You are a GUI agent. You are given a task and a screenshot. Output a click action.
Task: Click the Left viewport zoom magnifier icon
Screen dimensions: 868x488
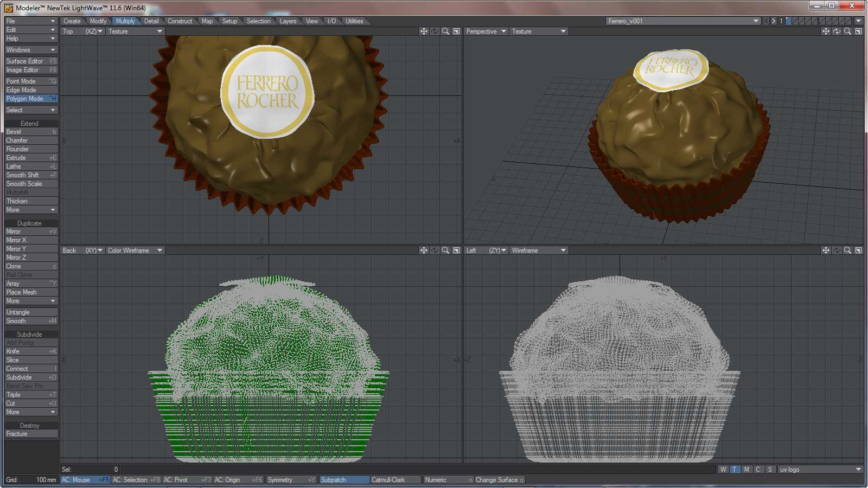pos(847,251)
